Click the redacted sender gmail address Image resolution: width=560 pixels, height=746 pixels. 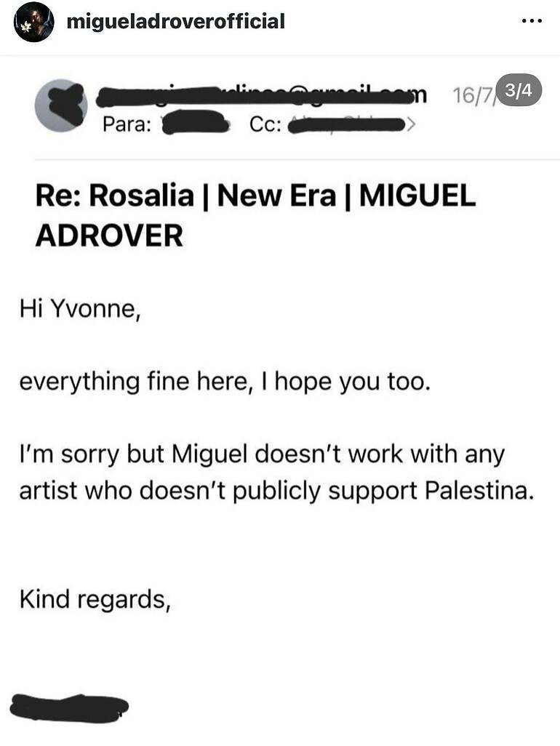pyautogui.click(x=261, y=96)
